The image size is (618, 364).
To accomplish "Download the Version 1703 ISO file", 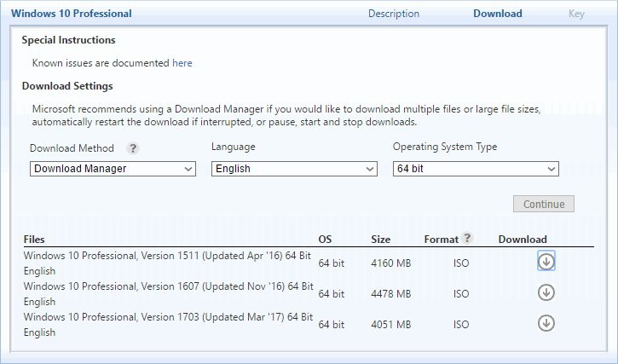I will point(546,323).
